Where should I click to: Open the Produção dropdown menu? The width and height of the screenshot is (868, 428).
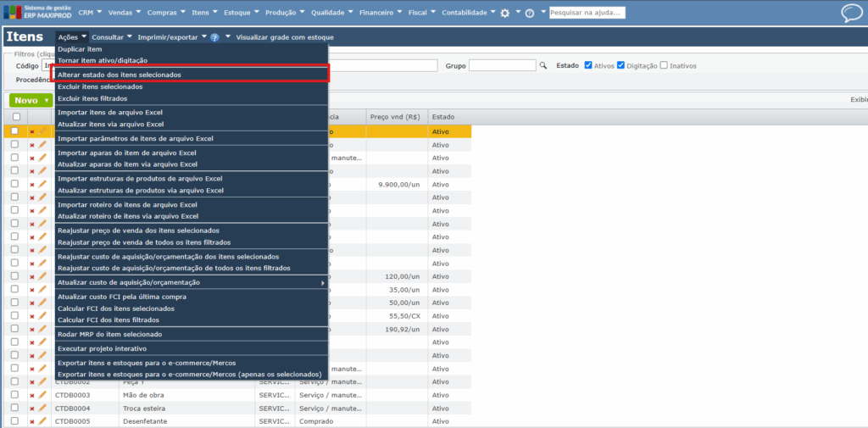coord(285,12)
